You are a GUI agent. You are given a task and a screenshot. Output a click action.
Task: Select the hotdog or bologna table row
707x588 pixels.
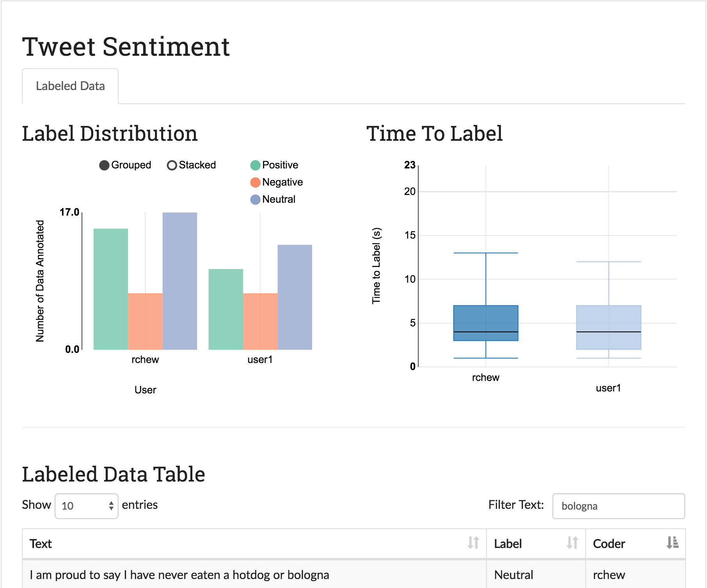[179, 575]
